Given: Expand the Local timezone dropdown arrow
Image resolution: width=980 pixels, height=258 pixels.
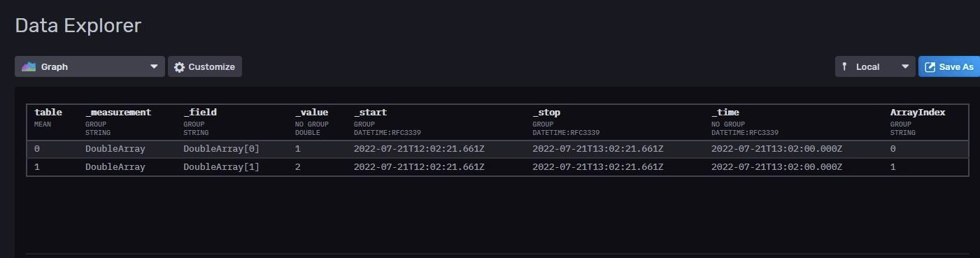Looking at the screenshot, I should [x=905, y=67].
